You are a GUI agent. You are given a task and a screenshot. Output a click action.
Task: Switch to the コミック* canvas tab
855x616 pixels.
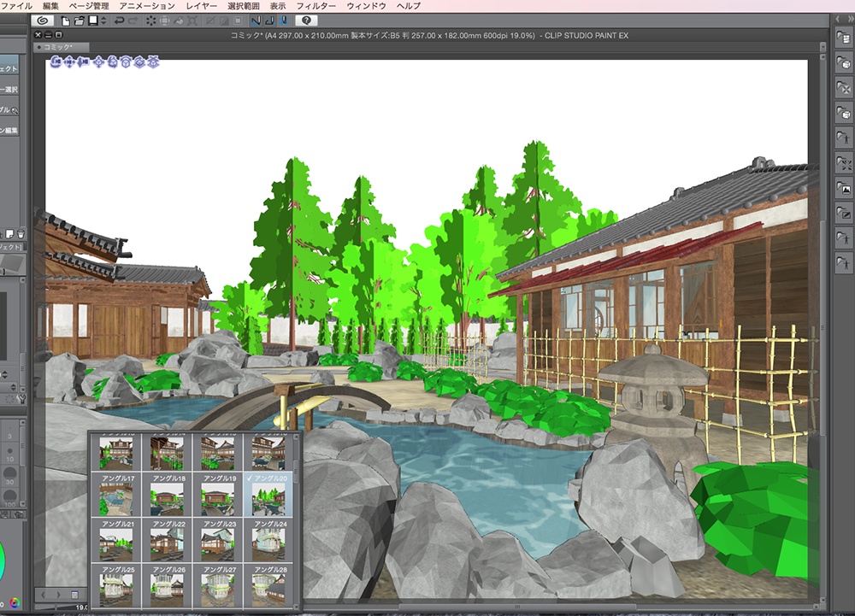[61, 47]
